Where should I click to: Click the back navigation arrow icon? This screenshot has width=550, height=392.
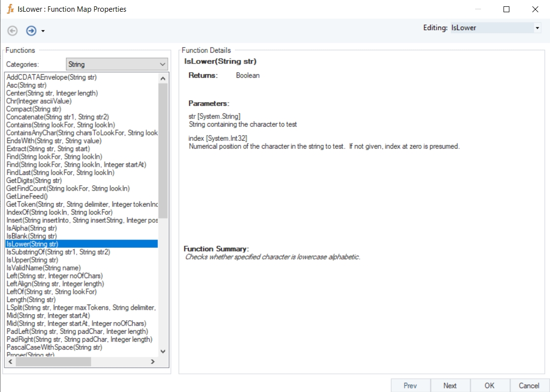point(13,31)
